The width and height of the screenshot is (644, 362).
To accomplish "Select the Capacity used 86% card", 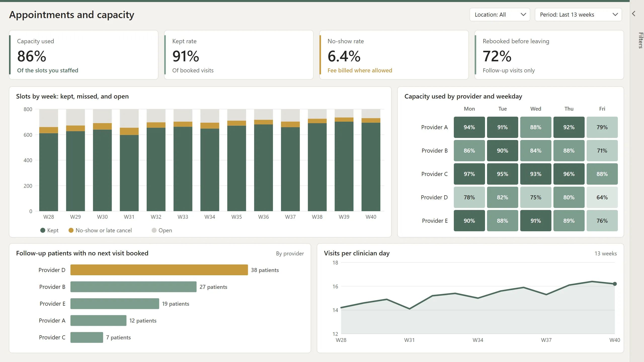I will click(84, 55).
